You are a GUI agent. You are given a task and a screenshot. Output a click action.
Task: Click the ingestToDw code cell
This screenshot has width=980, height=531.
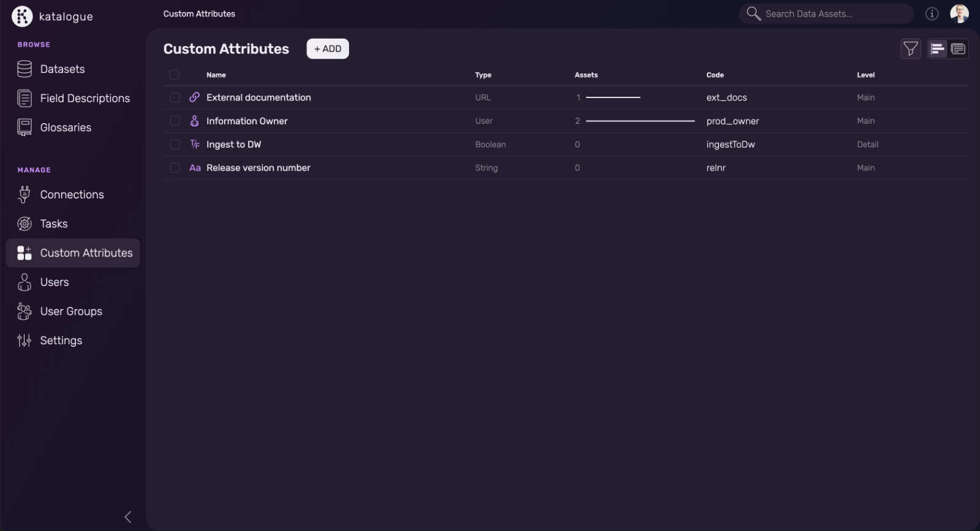(730, 145)
